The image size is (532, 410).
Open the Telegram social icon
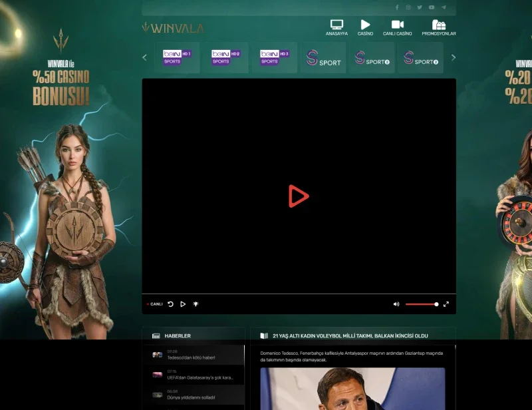pos(444,7)
